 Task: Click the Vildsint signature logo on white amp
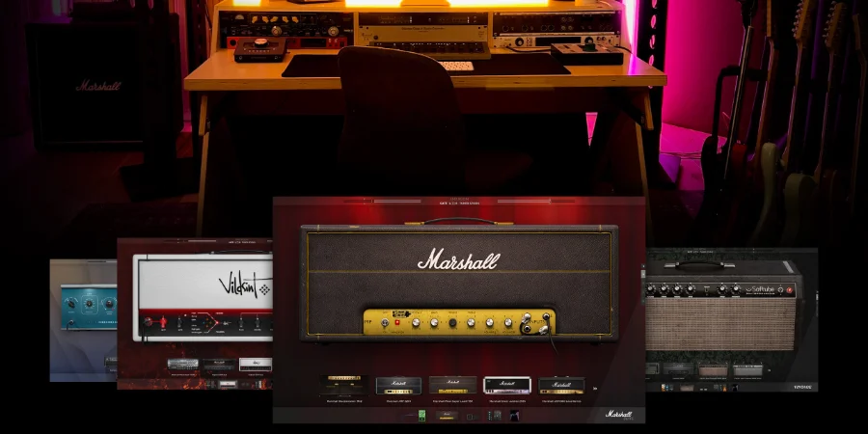(x=244, y=285)
